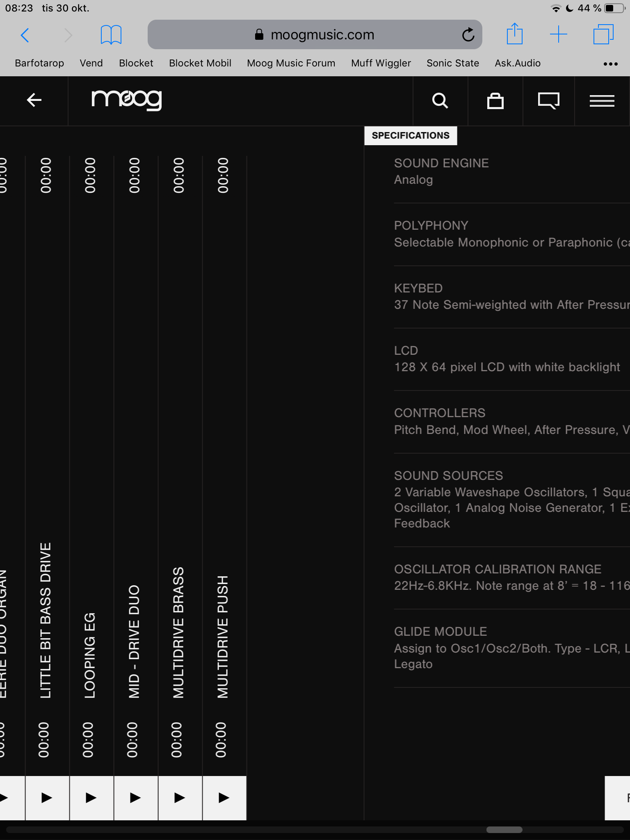Screen dimensions: 630x840
Task: Open the Moog chat icon
Action: tap(548, 100)
